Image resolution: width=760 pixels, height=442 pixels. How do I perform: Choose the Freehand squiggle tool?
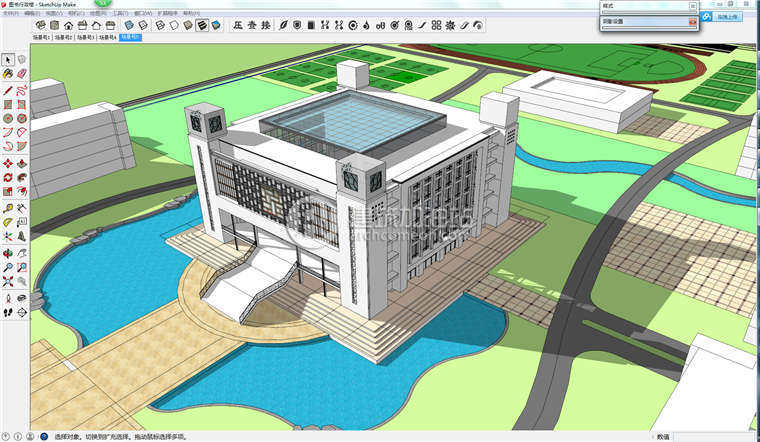click(22, 90)
